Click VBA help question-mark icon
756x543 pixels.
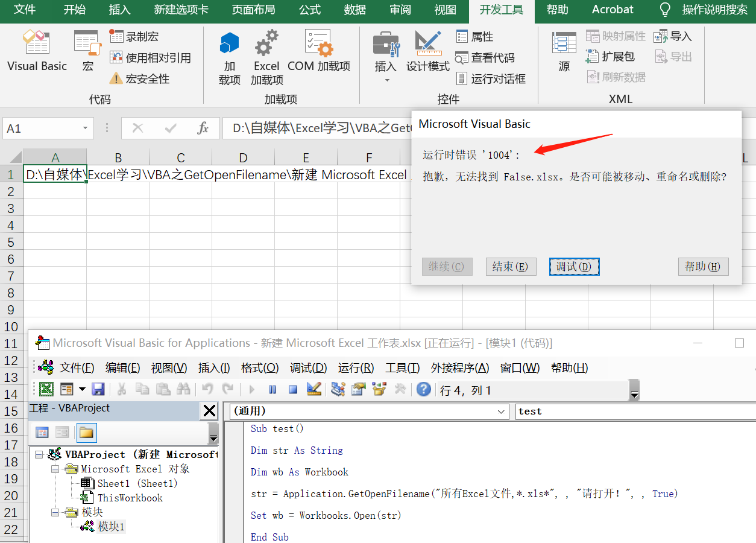pos(424,389)
